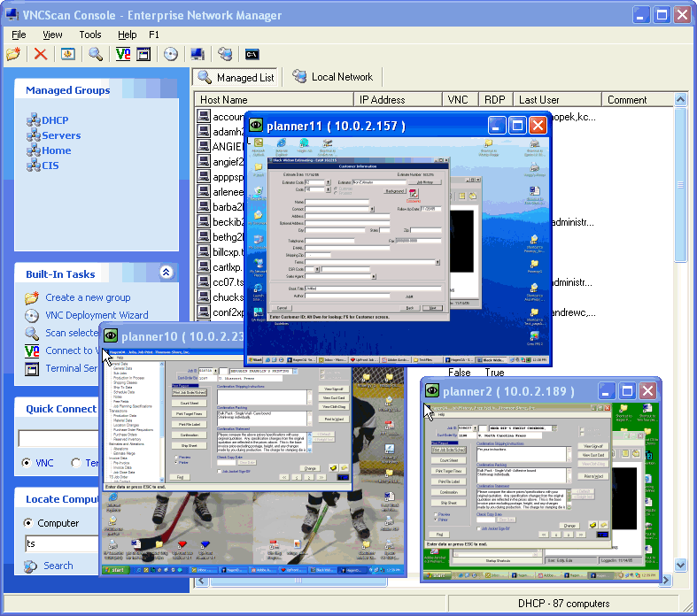Click the Terminal Services toolbar icon
Screen dimensions: 697x616
(x=143, y=54)
